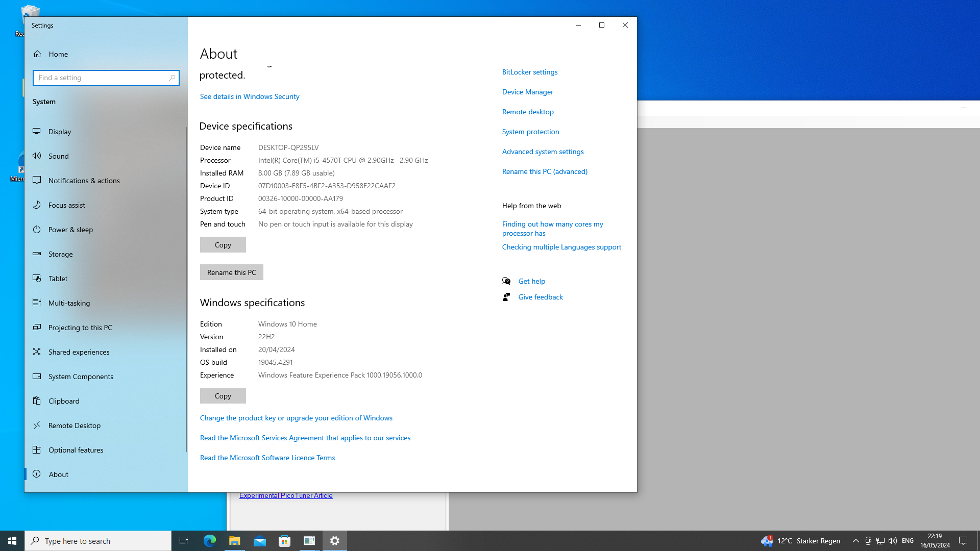
Task: Copy the device specifications
Action: click(x=223, y=245)
